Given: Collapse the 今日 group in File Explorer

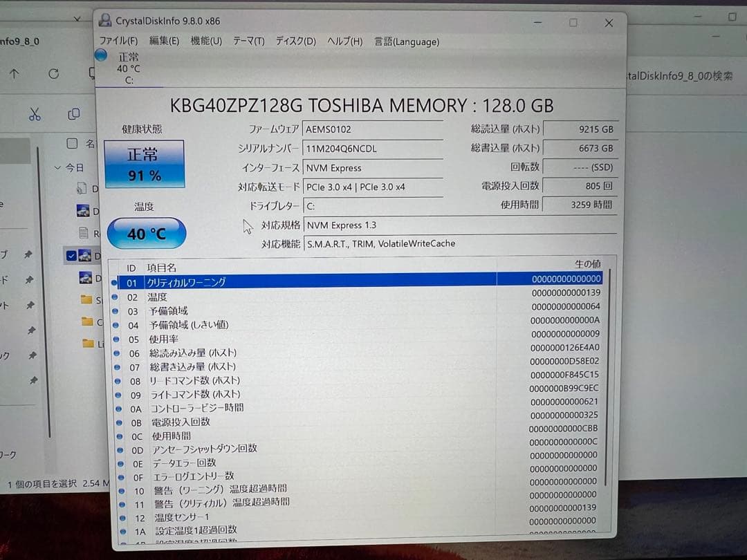Looking at the screenshot, I should pos(57,167).
